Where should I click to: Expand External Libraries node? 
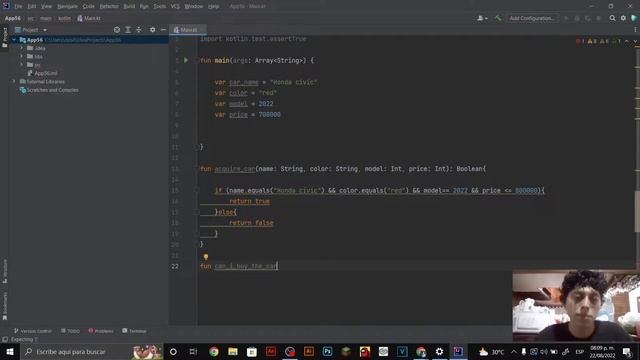click(x=14, y=82)
